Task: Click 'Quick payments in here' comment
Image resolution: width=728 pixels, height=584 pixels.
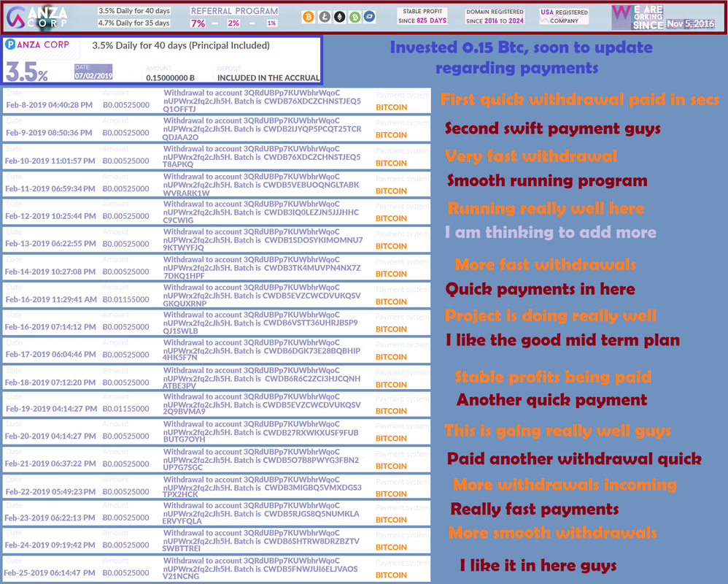Action: tap(540, 289)
